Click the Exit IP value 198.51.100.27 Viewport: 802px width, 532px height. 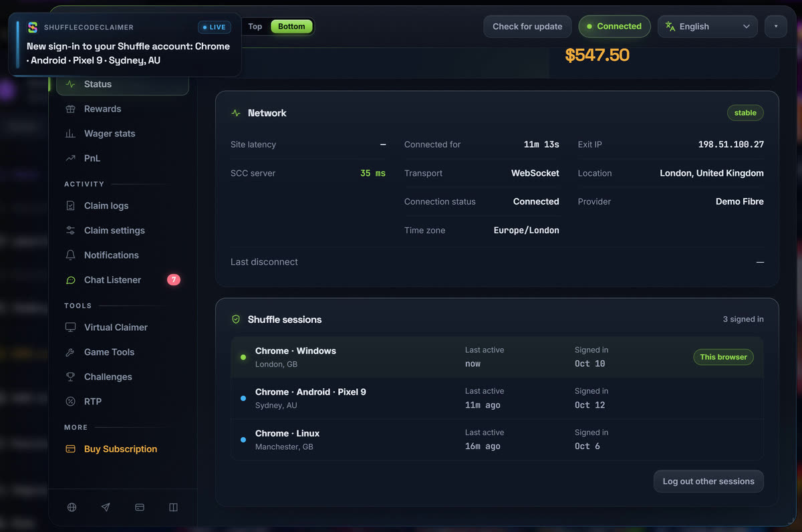[x=731, y=144]
